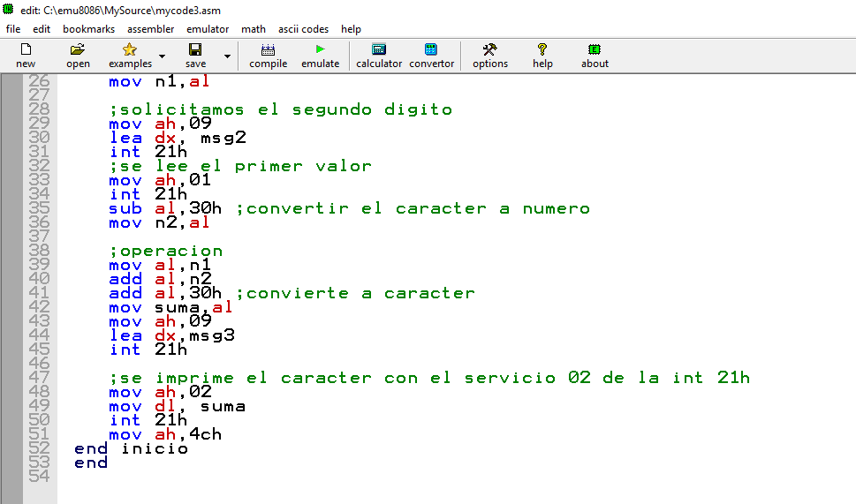
Task: Click the 'mov n1,al' line
Action: (x=159, y=81)
